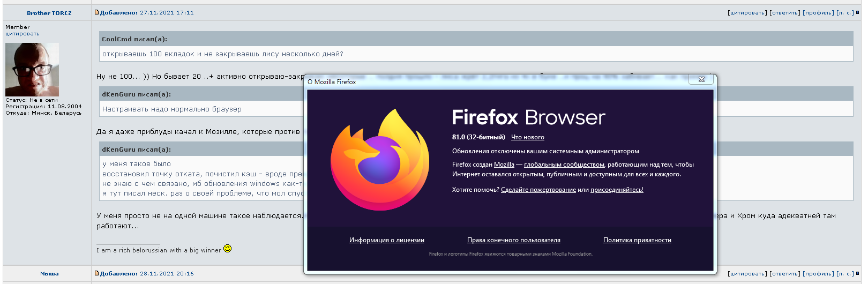868x284 pixels.
Task: Click '[профиль]' in the 27.11.2021 post header
Action: point(818,12)
